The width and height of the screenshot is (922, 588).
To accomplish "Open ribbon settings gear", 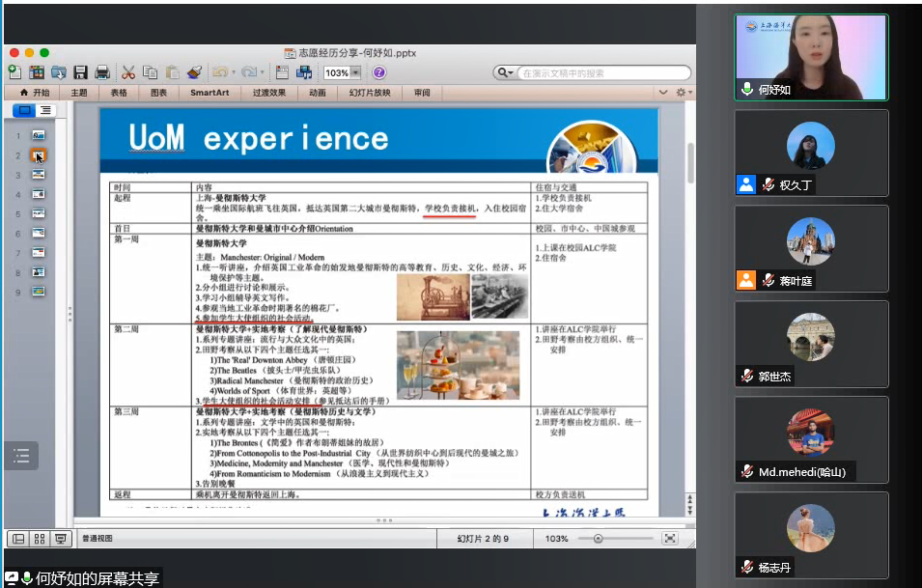I will 683,93.
